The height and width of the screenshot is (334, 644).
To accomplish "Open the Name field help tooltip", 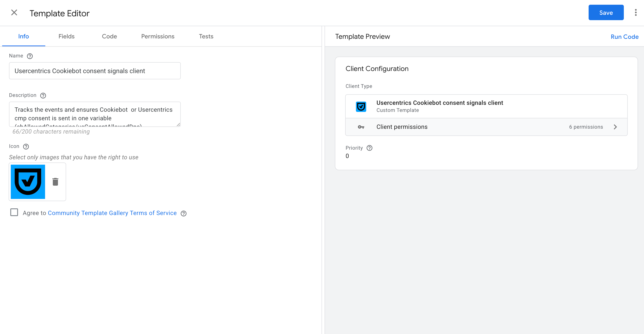I will [x=30, y=56].
